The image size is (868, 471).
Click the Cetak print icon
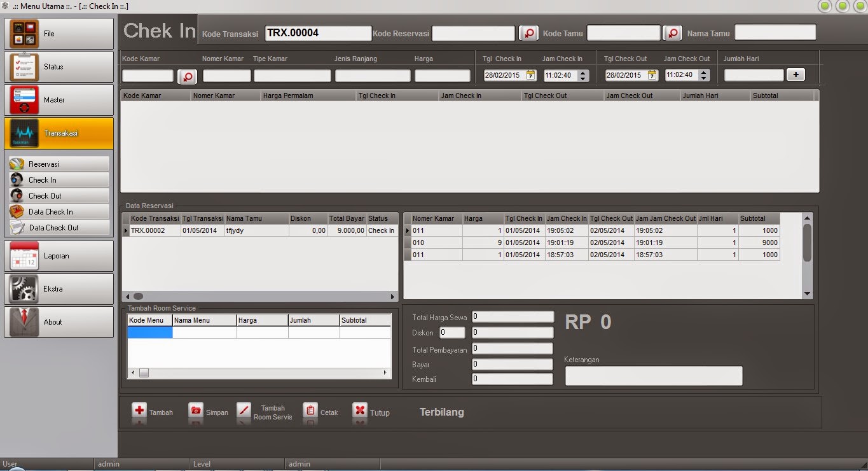point(308,412)
